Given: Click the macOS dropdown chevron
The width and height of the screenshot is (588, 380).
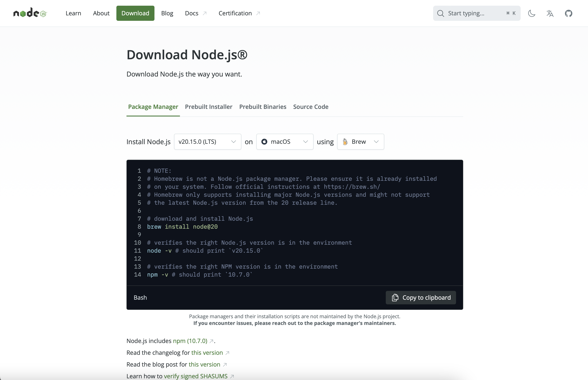Looking at the screenshot, I should point(305,142).
